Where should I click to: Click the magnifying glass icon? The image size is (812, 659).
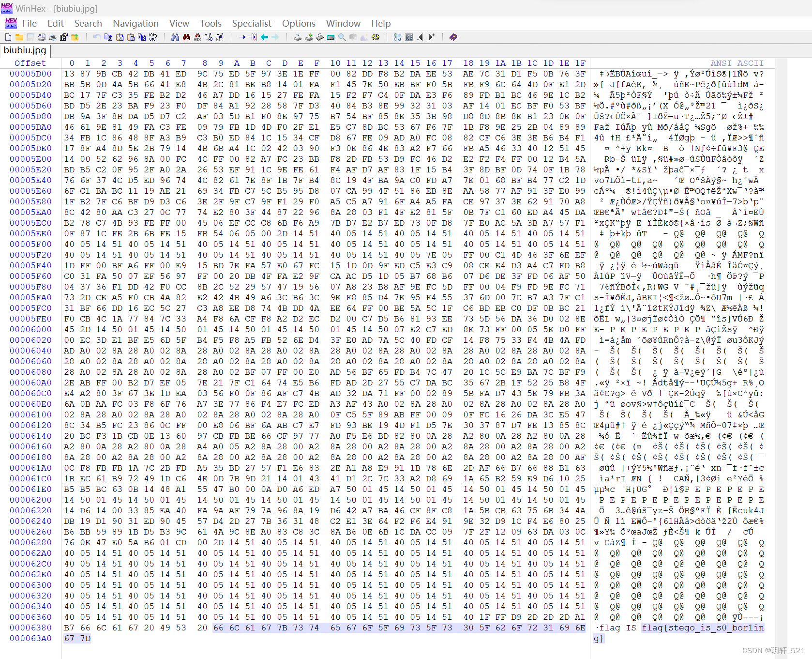click(x=342, y=37)
